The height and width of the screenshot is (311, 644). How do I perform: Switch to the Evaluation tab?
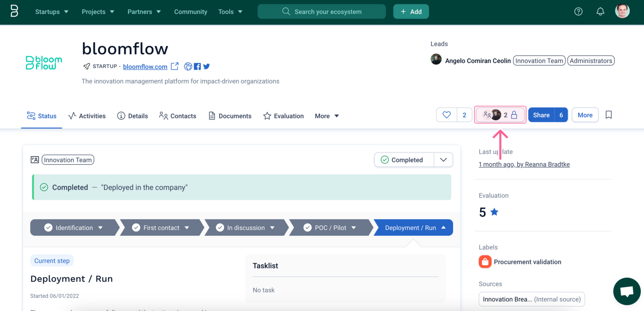(283, 116)
